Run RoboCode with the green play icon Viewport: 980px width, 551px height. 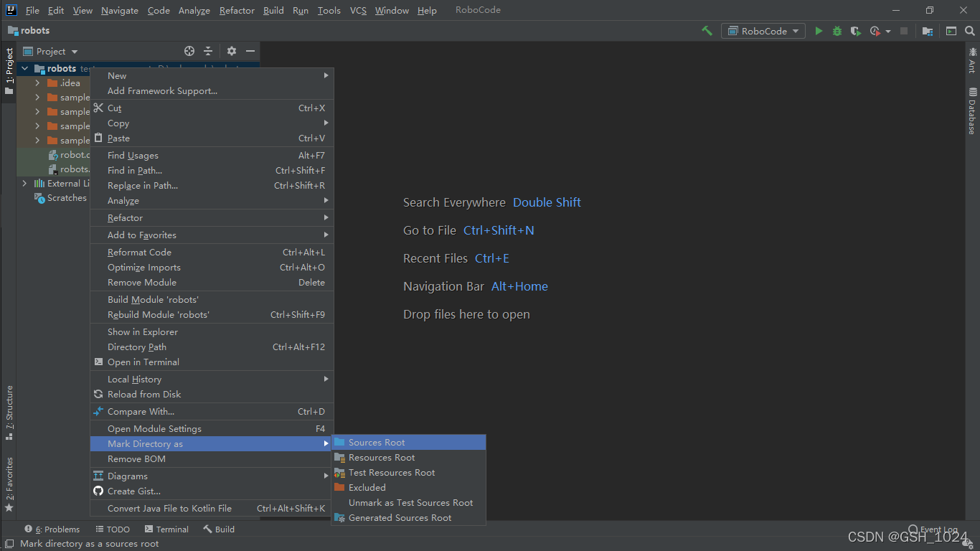click(x=819, y=31)
